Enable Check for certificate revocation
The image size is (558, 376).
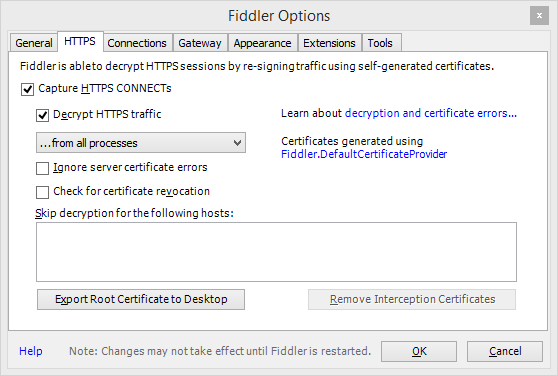[x=42, y=192]
